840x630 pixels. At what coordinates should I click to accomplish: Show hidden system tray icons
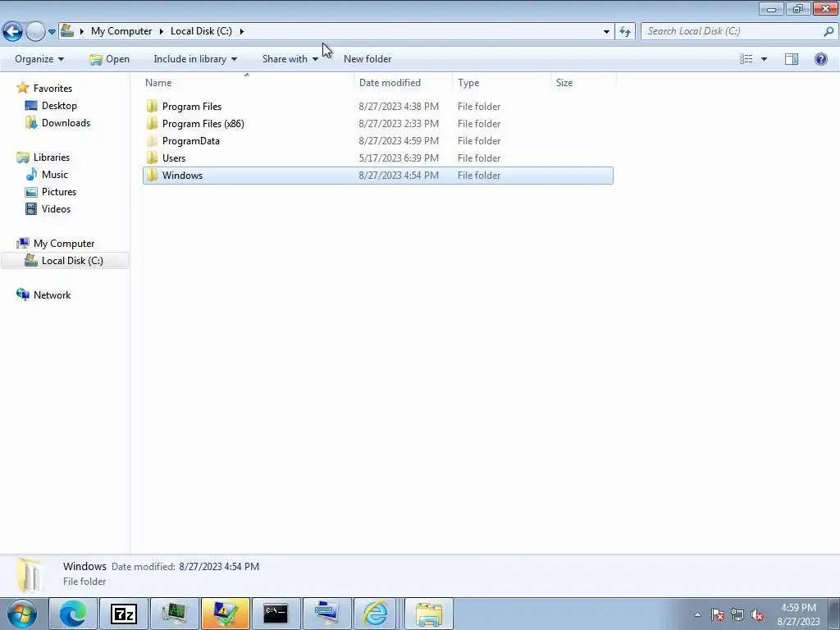click(697, 614)
